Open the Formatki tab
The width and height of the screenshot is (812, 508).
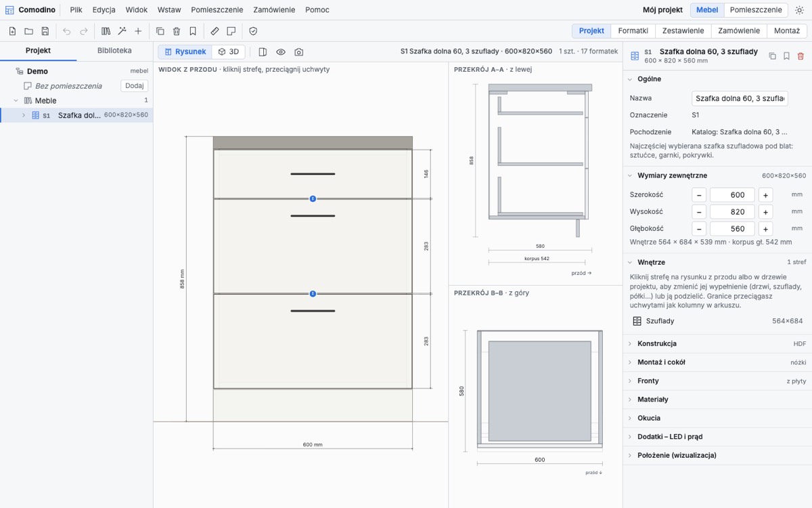pos(633,31)
